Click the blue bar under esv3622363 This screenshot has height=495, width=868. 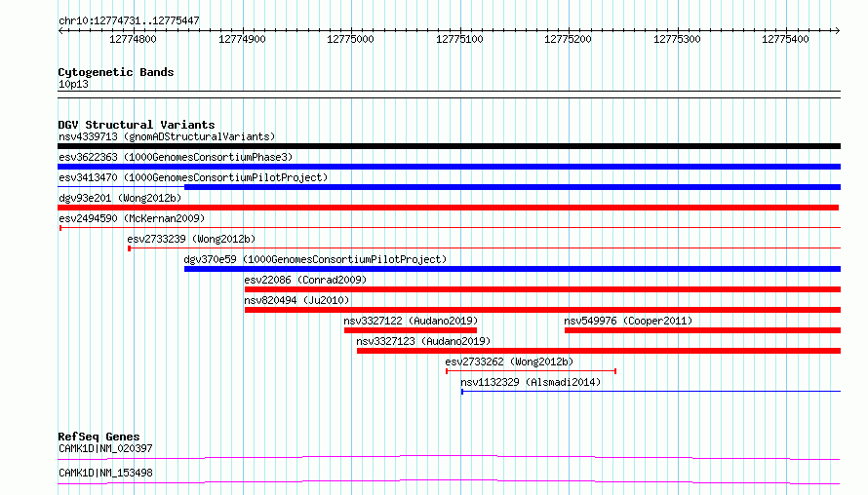tap(449, 167)
